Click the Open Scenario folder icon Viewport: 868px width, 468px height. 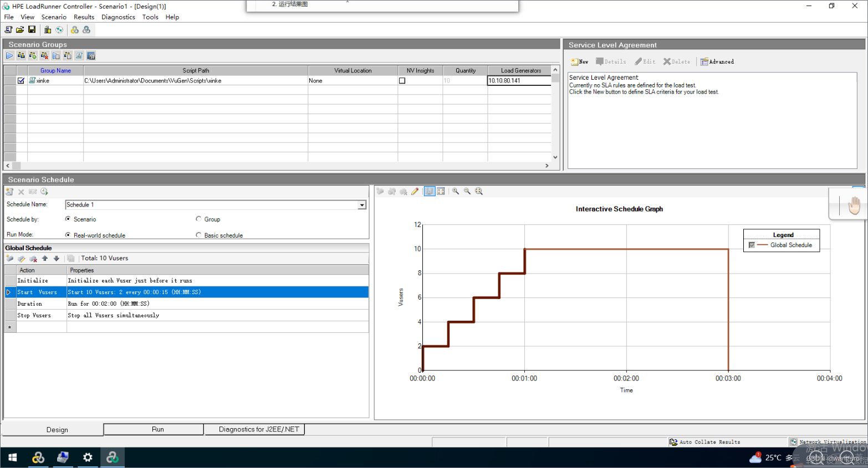[x=20, y=30]
